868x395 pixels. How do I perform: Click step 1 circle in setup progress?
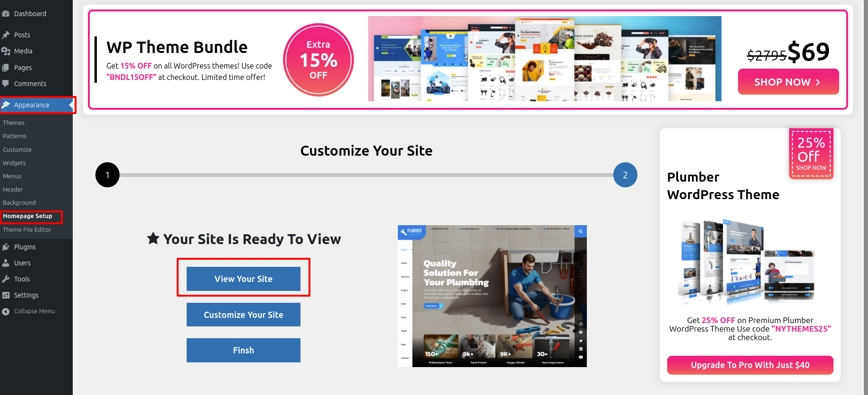point(107,175)
